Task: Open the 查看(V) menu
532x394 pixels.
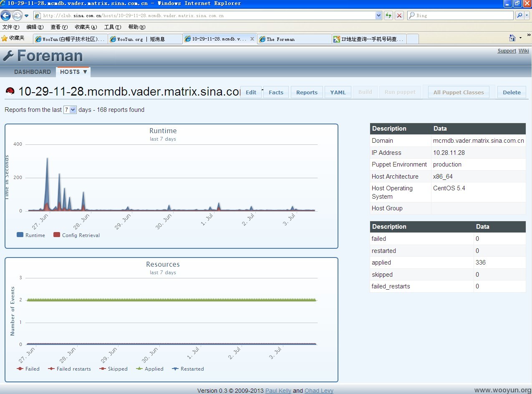Action: 59,27
